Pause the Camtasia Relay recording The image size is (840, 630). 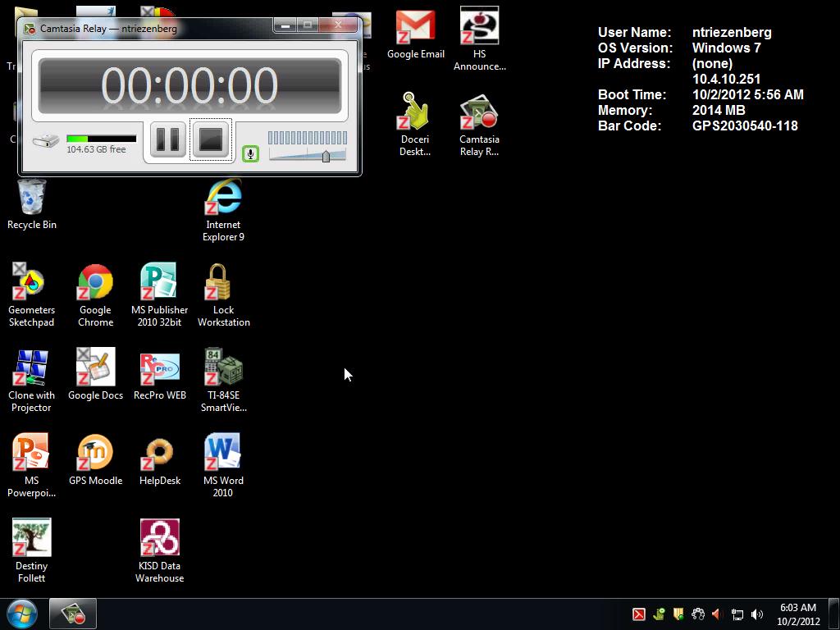click(167, 139)
